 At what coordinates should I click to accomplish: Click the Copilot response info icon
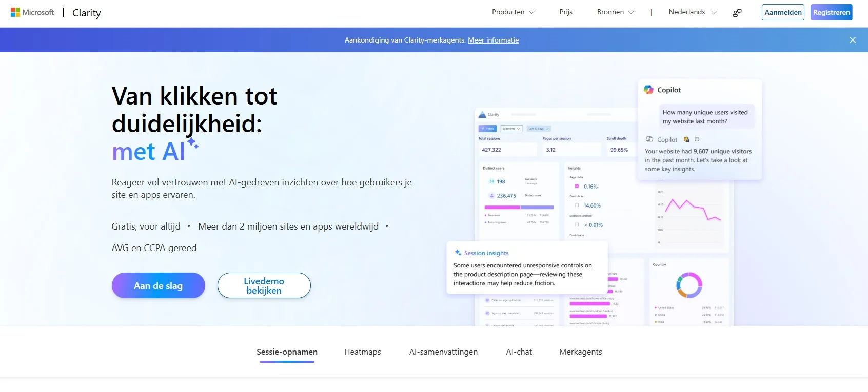coord(697,139)
